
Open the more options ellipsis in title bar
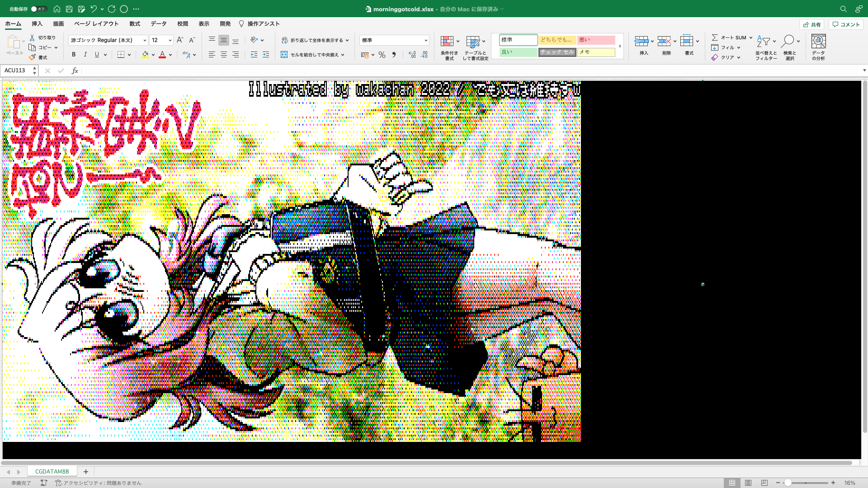point(136,9)
